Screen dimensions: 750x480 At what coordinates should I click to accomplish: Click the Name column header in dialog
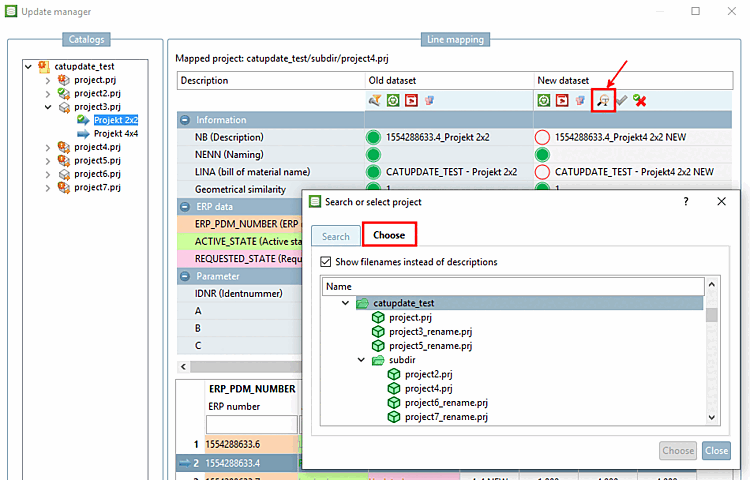coord(513,286)
